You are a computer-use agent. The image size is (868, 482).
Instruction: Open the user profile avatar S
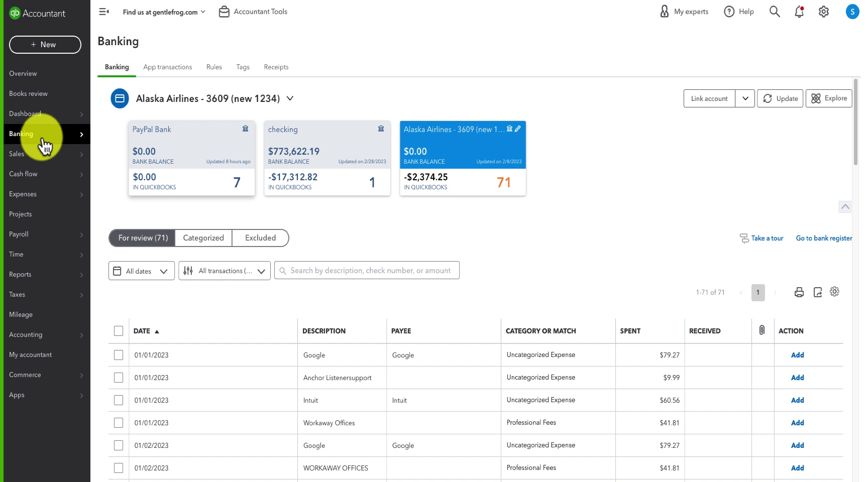click(852, 12)
